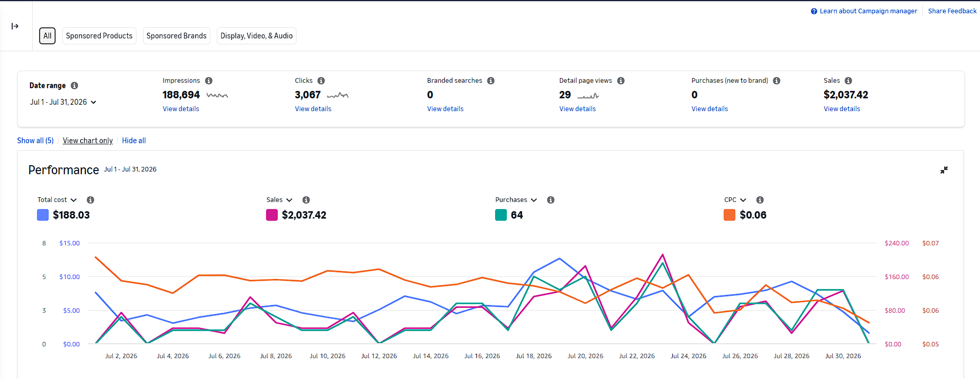Click the teal Purchases color swatch

point(501,215)
